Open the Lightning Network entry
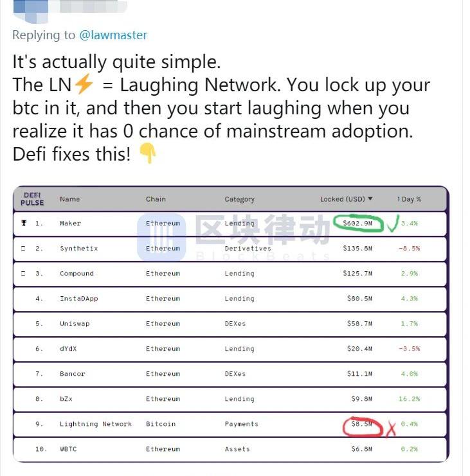This screenshot has width=470, height=476. (x=95, y=424)
